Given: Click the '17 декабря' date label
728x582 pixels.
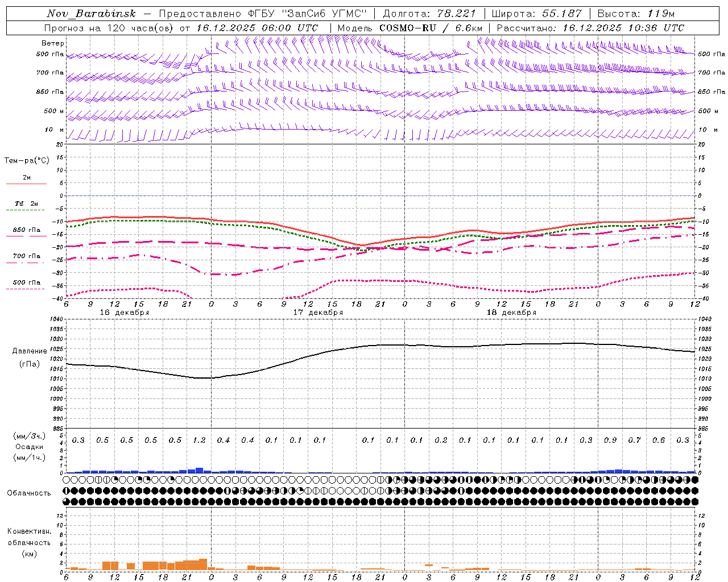Looking at the screenshot, I should (318, 313).
